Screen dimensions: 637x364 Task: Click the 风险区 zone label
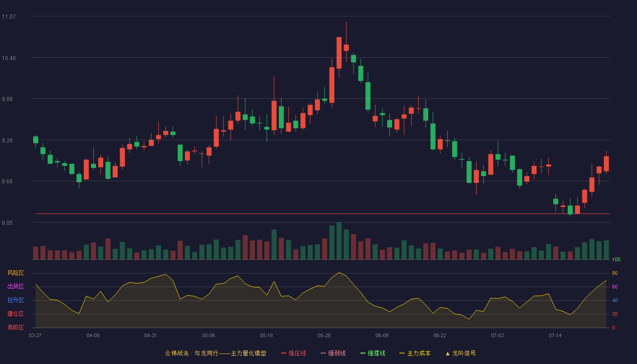tap(15, 273)
